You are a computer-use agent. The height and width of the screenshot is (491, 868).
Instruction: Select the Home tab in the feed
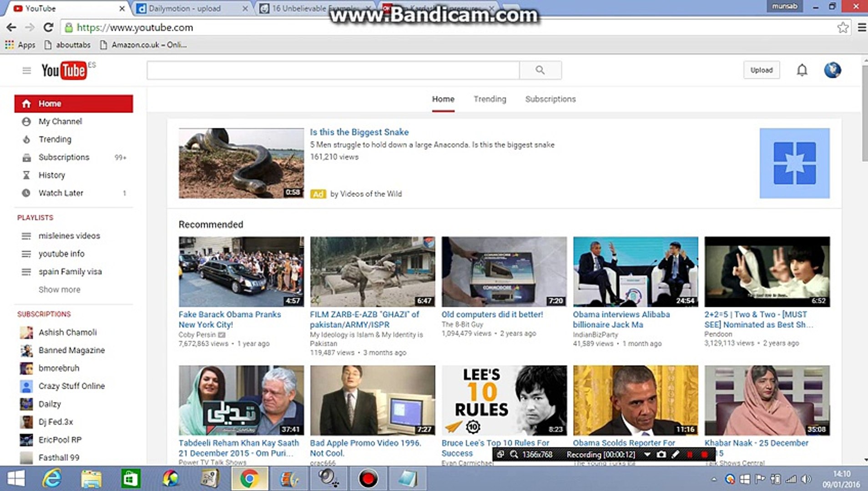[x=443, y=99]
